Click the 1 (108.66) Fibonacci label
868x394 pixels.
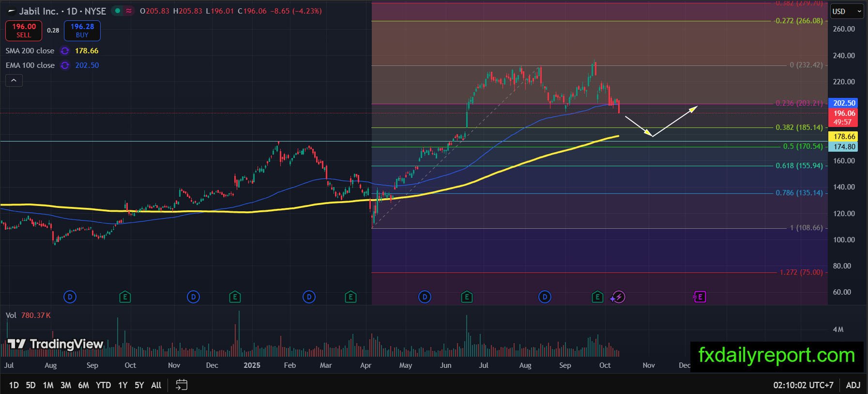[x=806, y=228]
